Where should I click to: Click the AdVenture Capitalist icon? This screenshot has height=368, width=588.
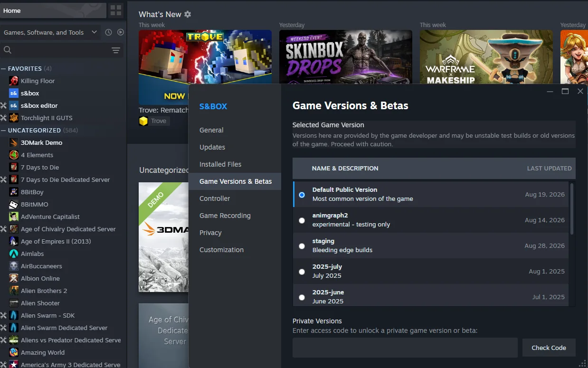pyautogui.click(x=14, y=217)
